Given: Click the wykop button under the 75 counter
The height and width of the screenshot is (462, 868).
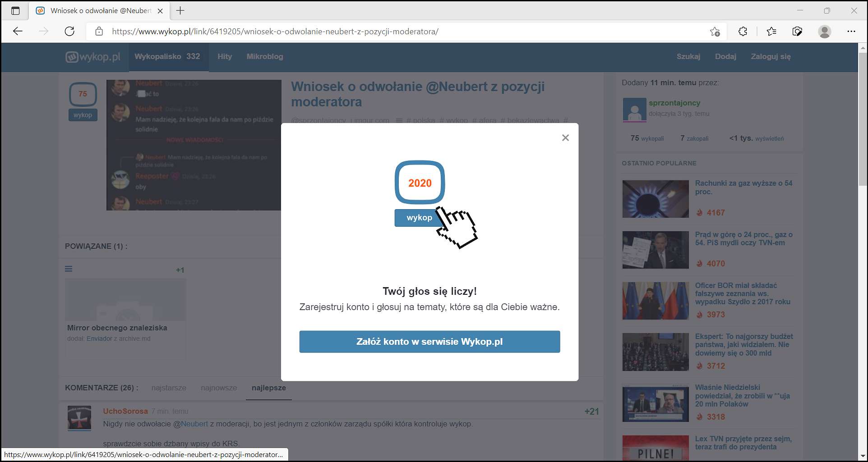Looking at the screenshot, I should [x=83, y=115].
